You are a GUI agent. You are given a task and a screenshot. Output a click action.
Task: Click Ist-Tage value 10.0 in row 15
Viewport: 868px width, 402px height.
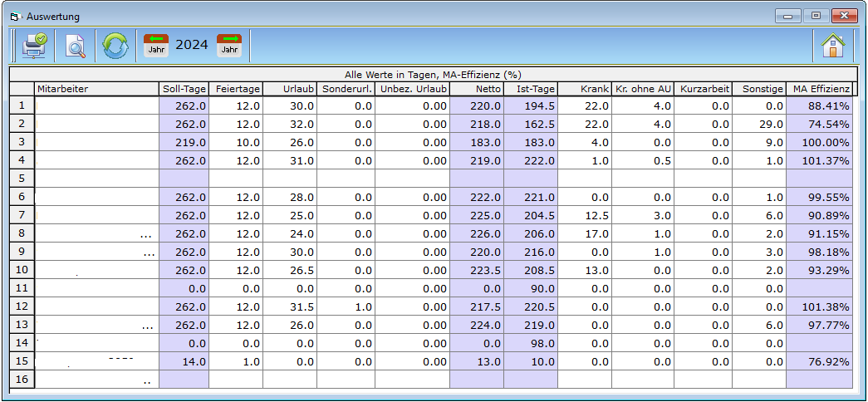pyautogui.click(x=530, y=361)
